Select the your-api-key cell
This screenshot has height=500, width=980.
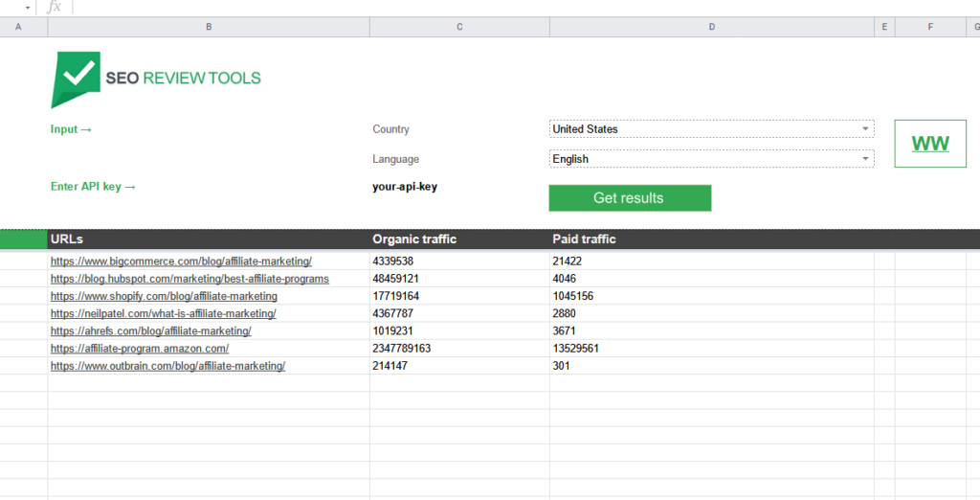tap(405, 187)
